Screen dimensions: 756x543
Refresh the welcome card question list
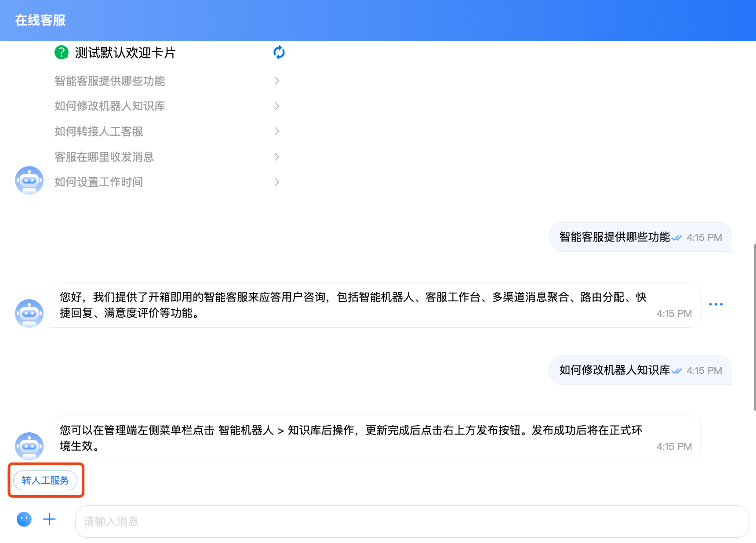279,53
